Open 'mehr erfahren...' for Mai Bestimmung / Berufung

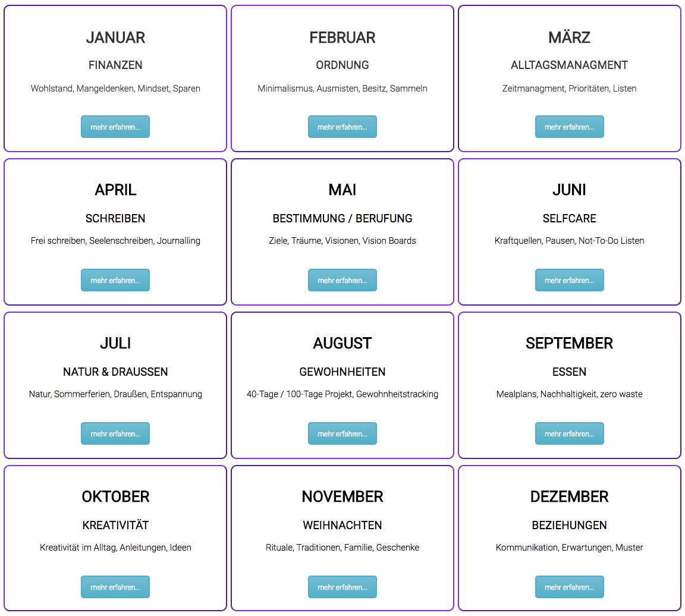pos(342,280)
